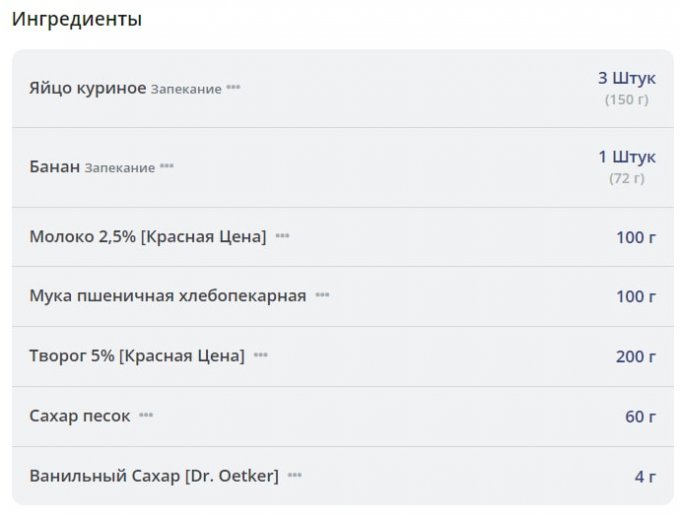Click the 3 Штук quantity for eggs
This screenshot has width=680, height=515.
(x=626, y=78)
